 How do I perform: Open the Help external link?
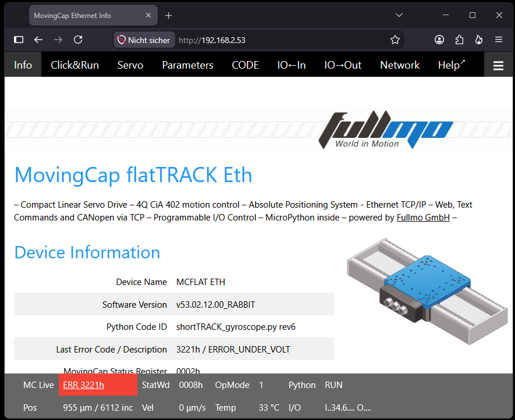point(452,65)
